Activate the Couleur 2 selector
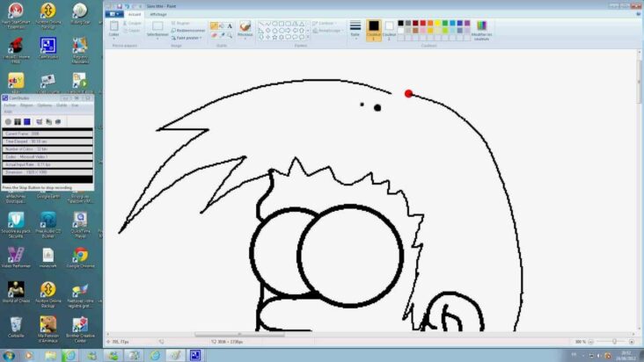Screen dimensions: 644x362 388,29
